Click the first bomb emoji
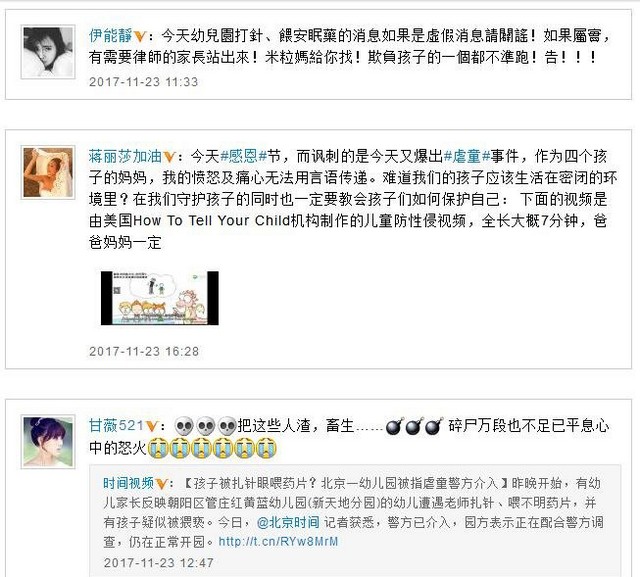The width and height of the screenshot is (640, 577). [x=394, y=427]
